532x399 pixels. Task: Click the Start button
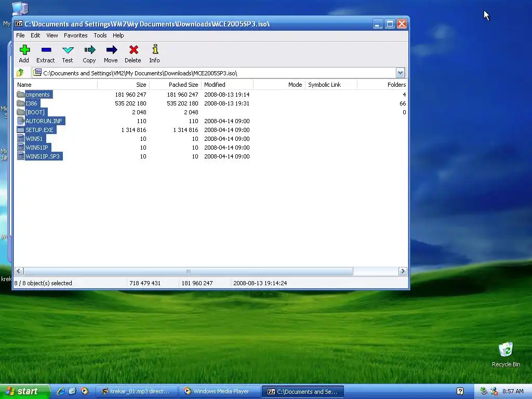[25, 391]
